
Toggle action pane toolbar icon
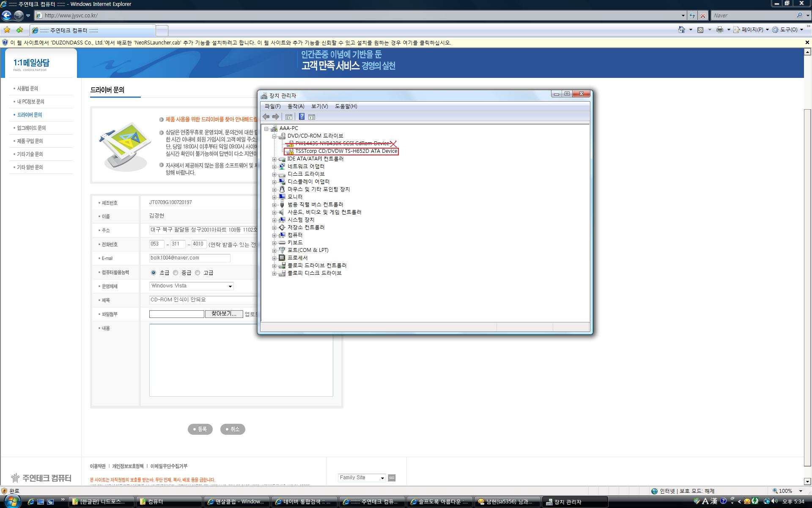tap(312, 117)
